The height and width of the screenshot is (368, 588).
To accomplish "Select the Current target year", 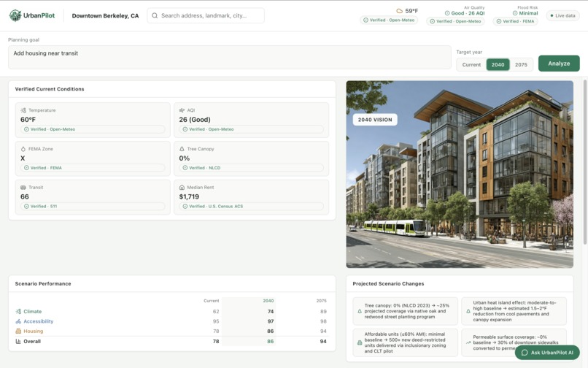I will pos(471,64).
